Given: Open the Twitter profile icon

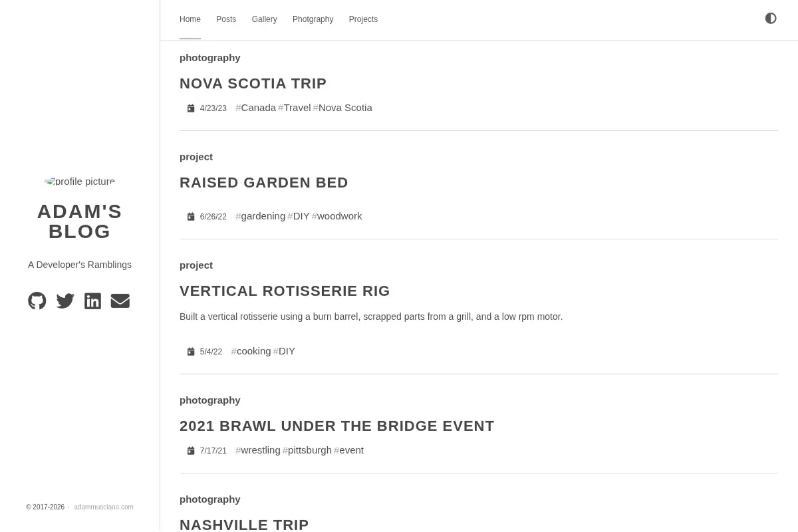Looking at the screenshot, I should [x=65, y=301].
